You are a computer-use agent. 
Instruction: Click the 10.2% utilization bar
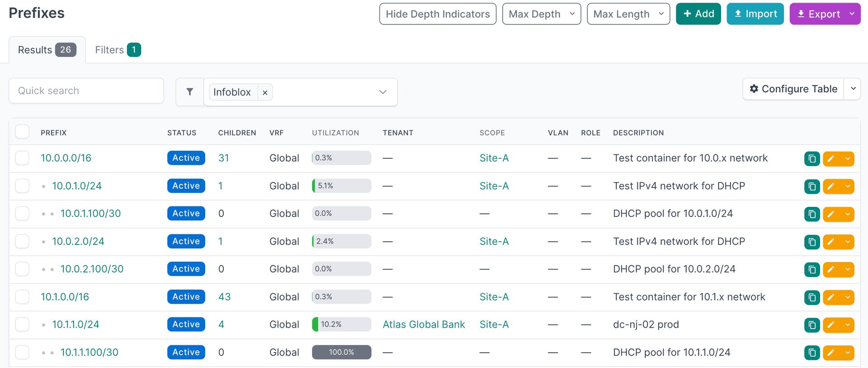tap(341, 324)
